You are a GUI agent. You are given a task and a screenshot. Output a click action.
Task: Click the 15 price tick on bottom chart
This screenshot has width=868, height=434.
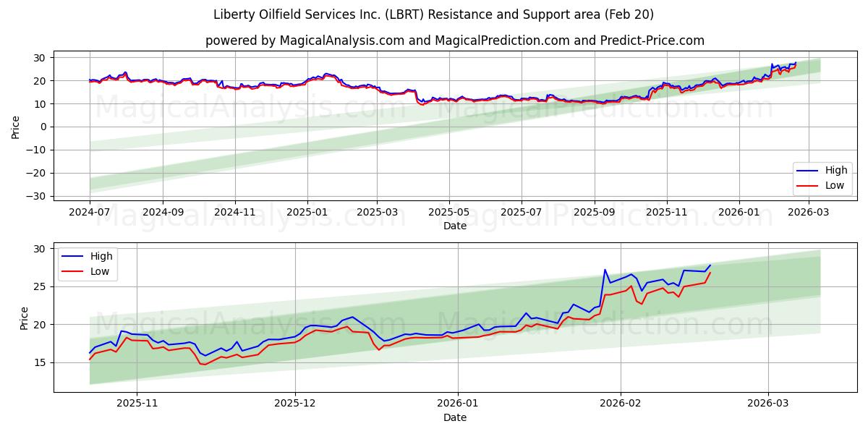pos(41,362)
